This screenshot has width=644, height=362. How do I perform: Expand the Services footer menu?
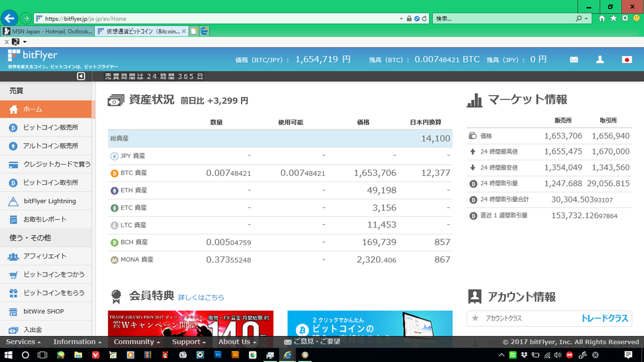(23, 342)
